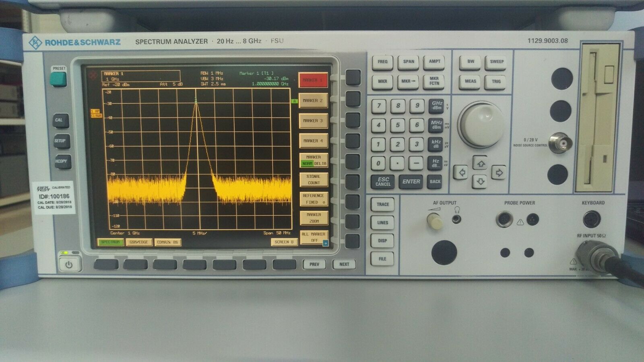Tap the power standby button
This screenshot has width=644, height=362.
(69, 264)
